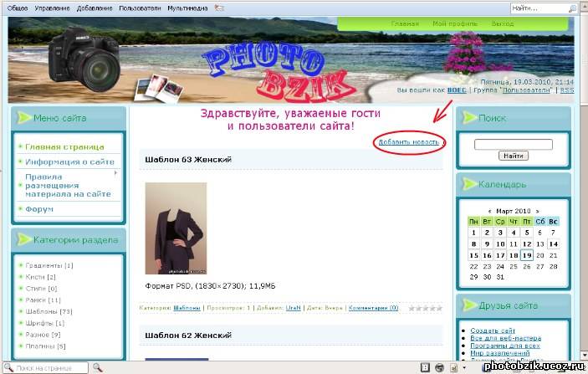Click the find-next magnifier icon in bottom bar

[x=98, y=367]
